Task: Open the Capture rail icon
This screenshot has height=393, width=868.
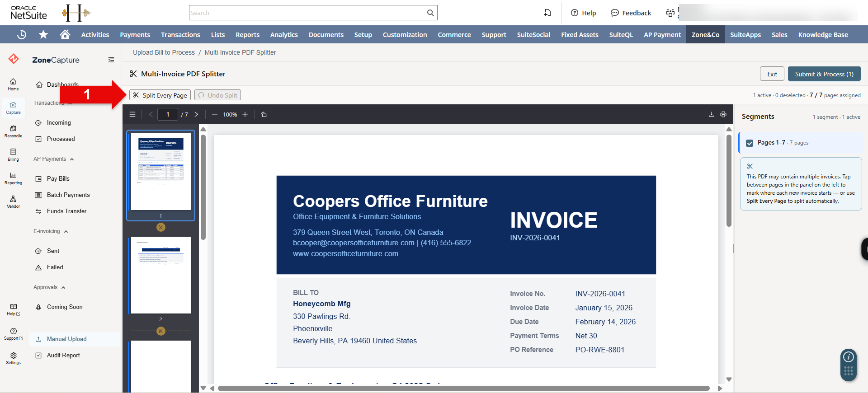Action: click(13, 108)
